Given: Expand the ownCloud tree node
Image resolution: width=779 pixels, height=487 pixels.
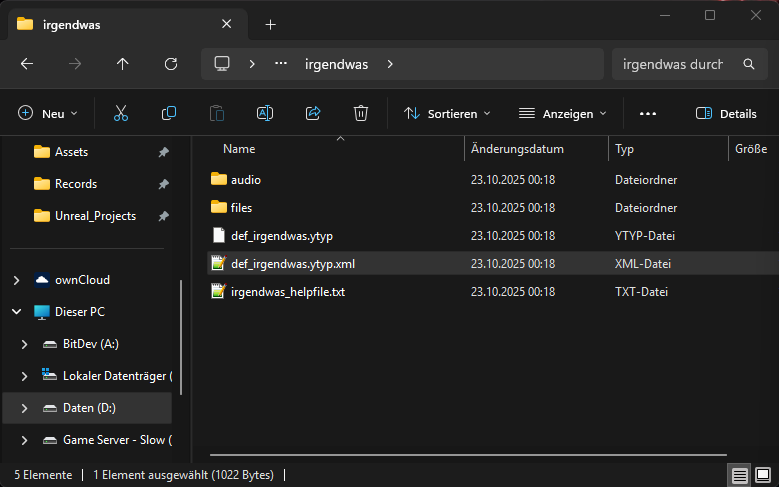Looking at the screenshot, I should point(16,280).
